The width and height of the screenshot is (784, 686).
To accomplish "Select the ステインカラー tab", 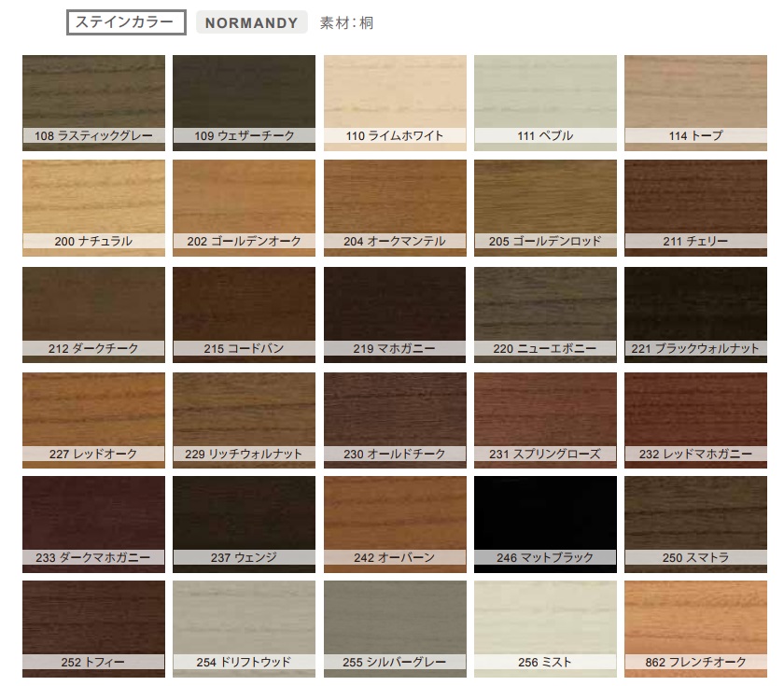I will click(126, 22).
